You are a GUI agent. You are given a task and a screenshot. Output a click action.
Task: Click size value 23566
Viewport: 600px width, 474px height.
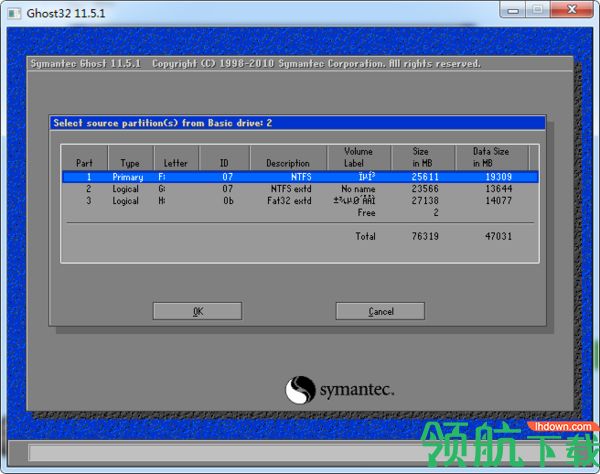click(425, 189)
